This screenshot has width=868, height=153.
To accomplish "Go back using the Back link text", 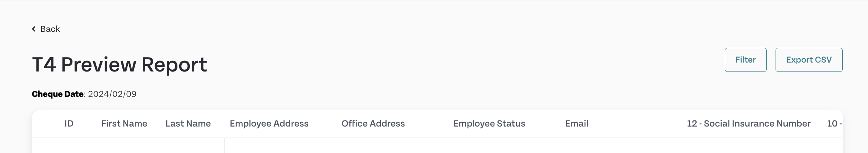I will tap(50, 29).
